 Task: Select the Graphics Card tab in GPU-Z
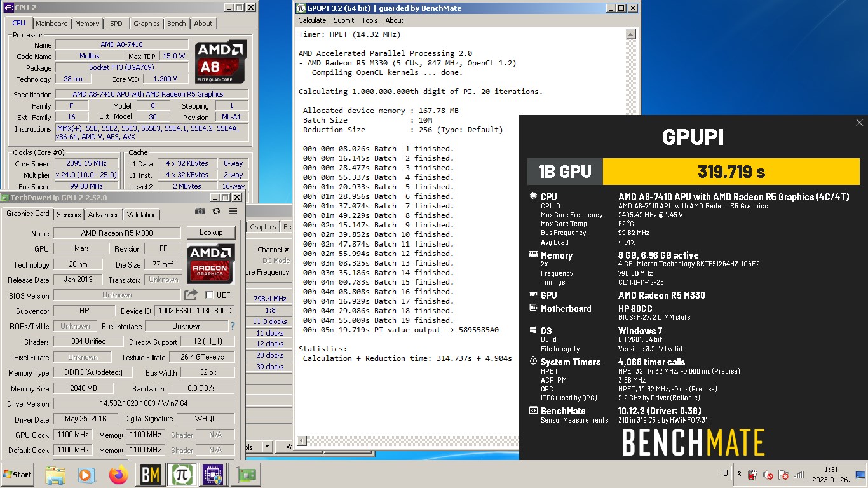(28, 213)
